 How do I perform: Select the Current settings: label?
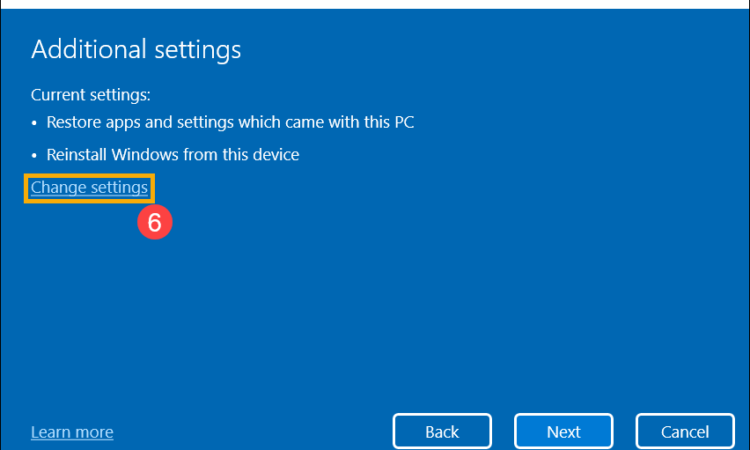coord(91,95)
